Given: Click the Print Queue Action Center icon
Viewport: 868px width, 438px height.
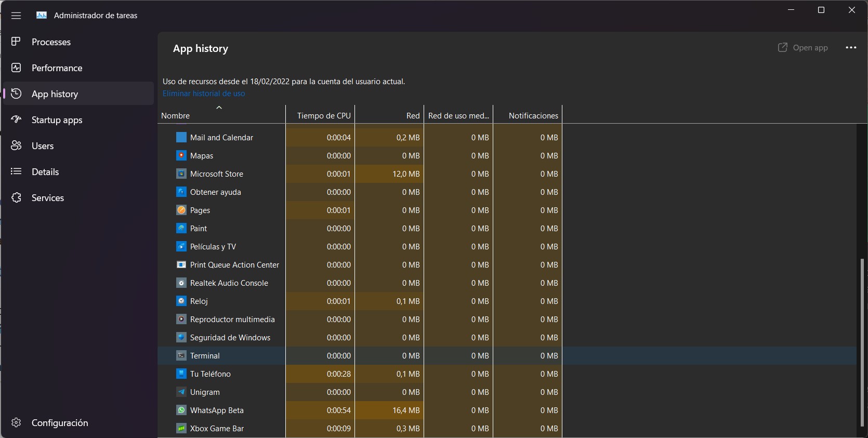Looking at the screenshot, I should 181,264.
